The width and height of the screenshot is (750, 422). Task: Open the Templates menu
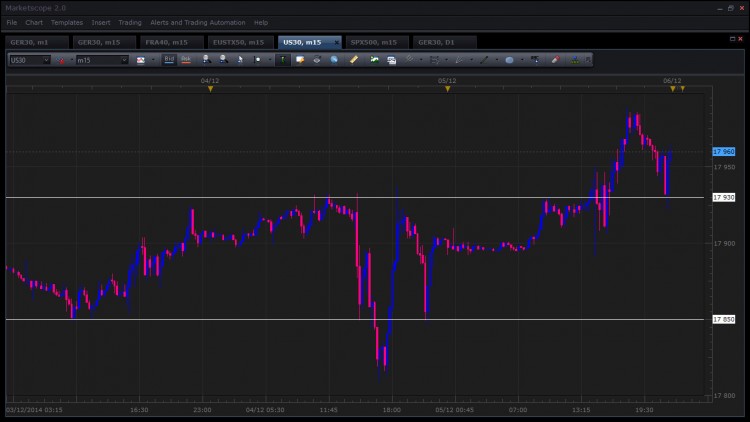67,22
